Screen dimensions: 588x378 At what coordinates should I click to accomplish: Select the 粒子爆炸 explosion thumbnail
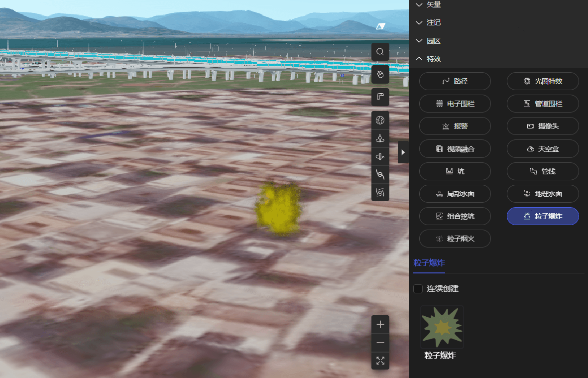tap(442, 327)
